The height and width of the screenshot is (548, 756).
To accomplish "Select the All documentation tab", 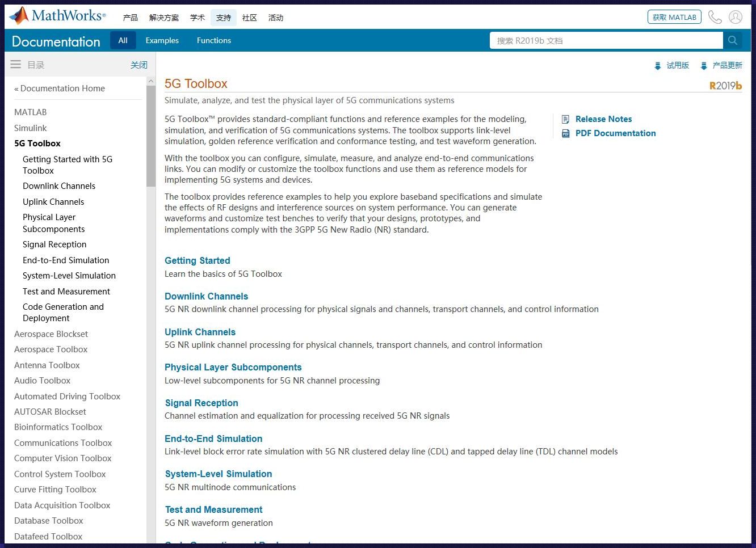I will coord(123,40).
